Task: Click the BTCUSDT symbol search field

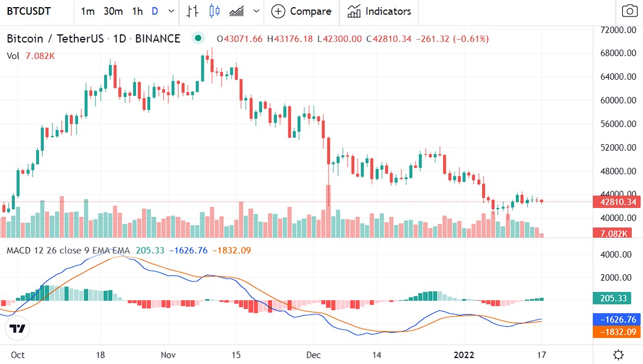Action: (x=28, y=11)
